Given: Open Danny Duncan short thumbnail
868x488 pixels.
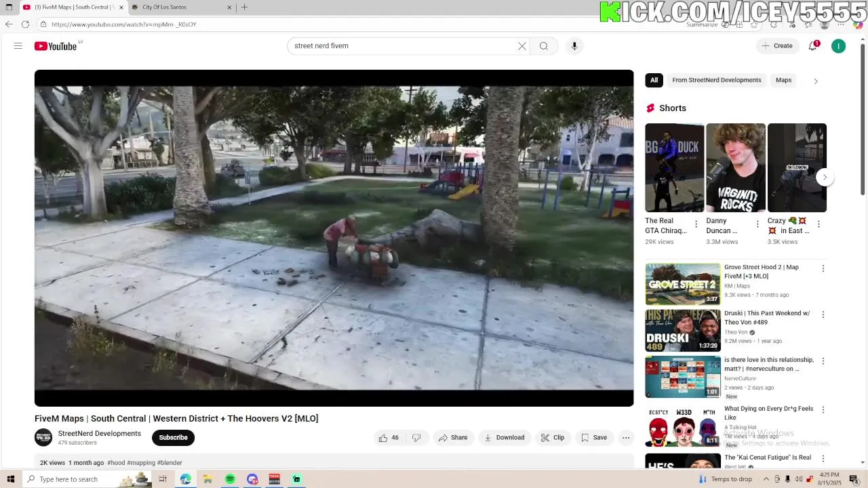Looking at the screenshot, I should pos(736,168).
